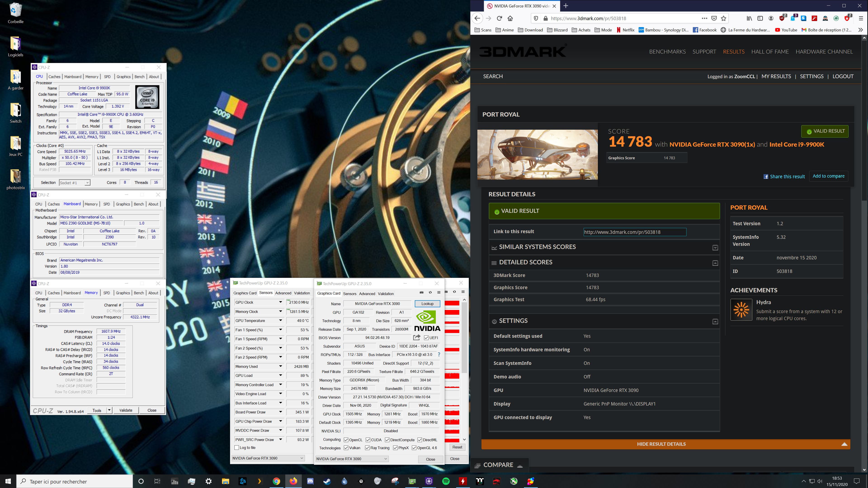Screen dimensions: 868x488
Task: Click the Lookup button in GPU-Z
Action: pyautogui.click(x=427, y=303)
